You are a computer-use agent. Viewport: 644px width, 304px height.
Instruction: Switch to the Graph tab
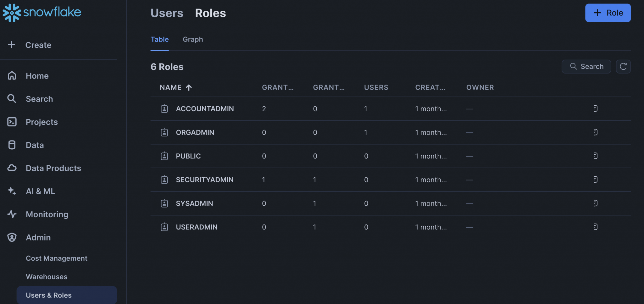point(193,39)
